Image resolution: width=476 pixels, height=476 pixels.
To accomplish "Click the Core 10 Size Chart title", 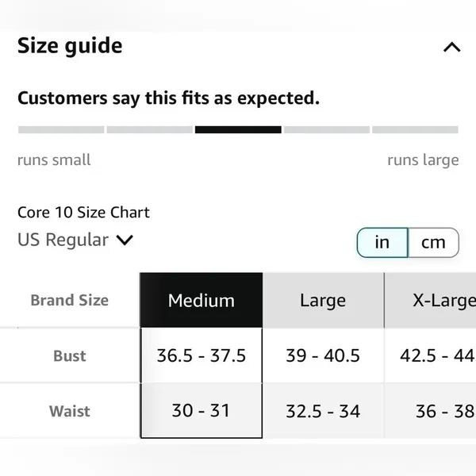I will tap(83, 212).
